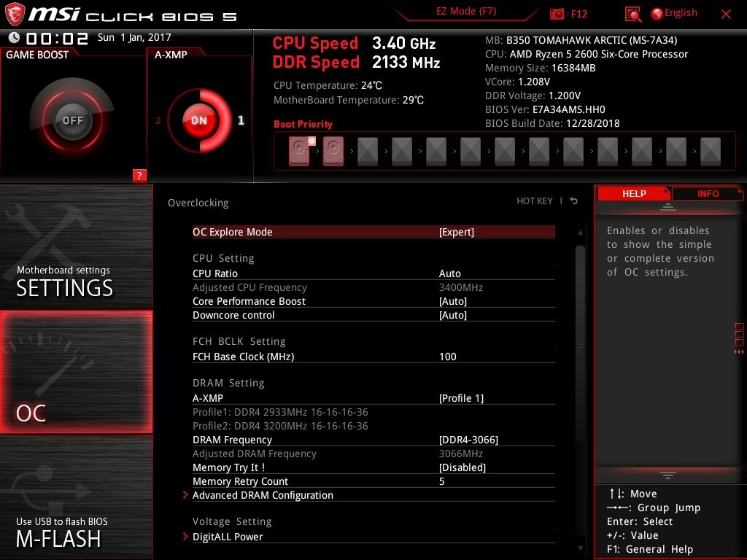
Task: Click Profile2: DDR4 3200MHz 16-16-16-36 line
Action: click(x=280, y=426)
